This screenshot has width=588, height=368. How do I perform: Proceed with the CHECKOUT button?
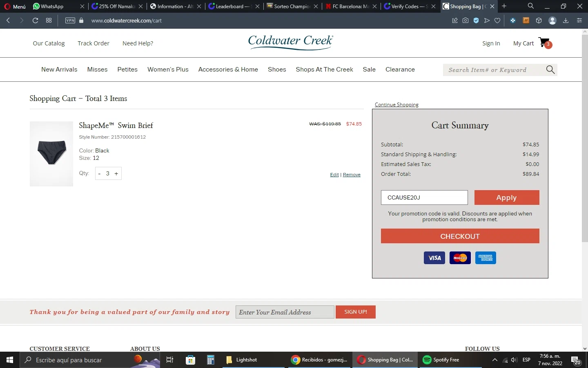click(x=460, y=236)
